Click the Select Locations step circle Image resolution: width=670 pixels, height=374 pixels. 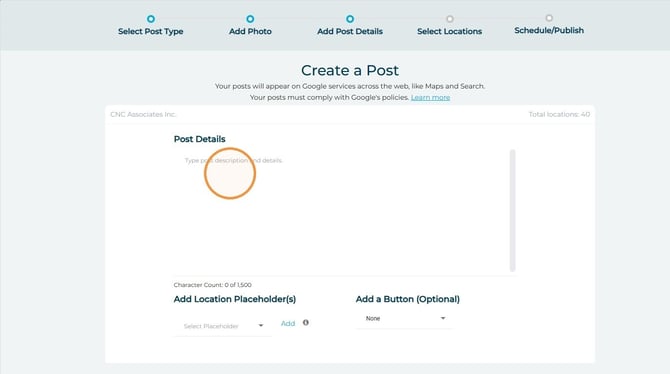coord(450,19)
